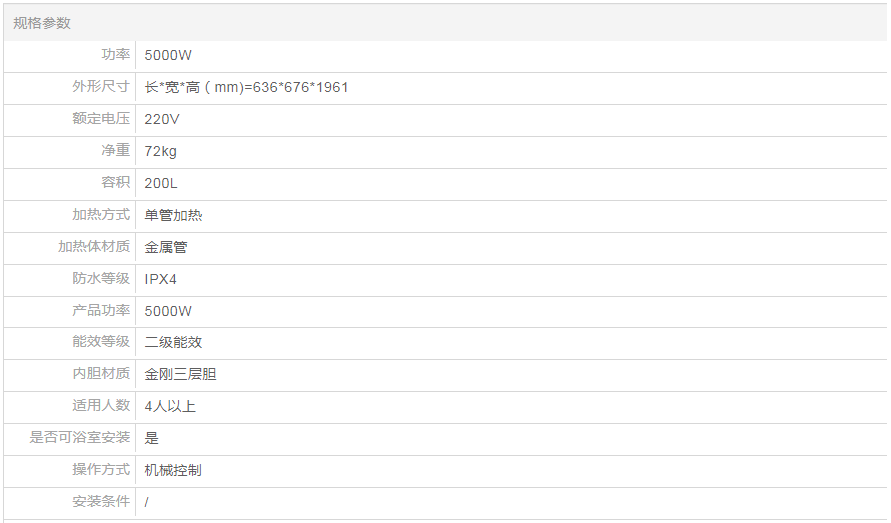Click the 额定电压 label
This screenshot has width=891, height=523.
tap(100, 119)
